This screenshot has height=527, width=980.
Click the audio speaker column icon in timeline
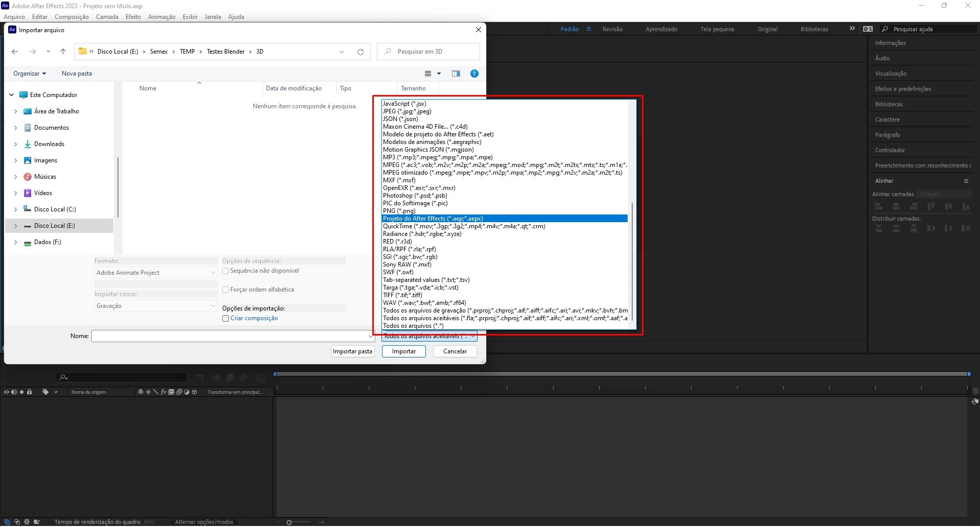[x=14, y=392]
